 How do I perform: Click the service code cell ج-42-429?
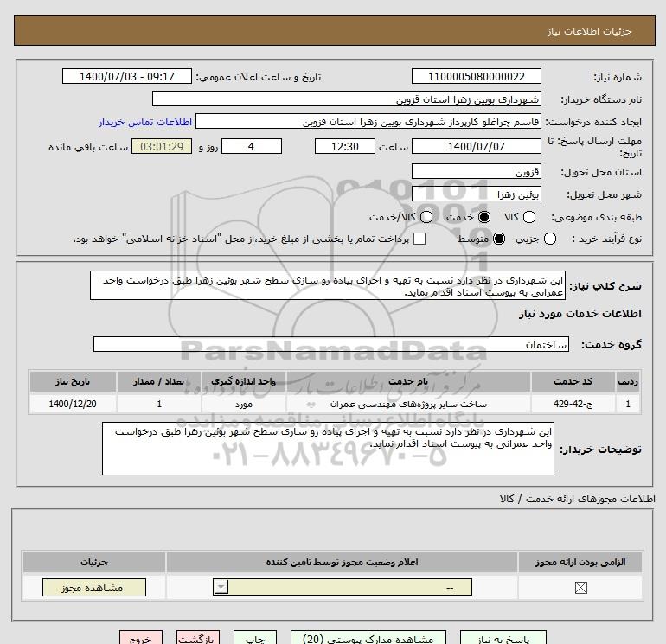[573, 404]
